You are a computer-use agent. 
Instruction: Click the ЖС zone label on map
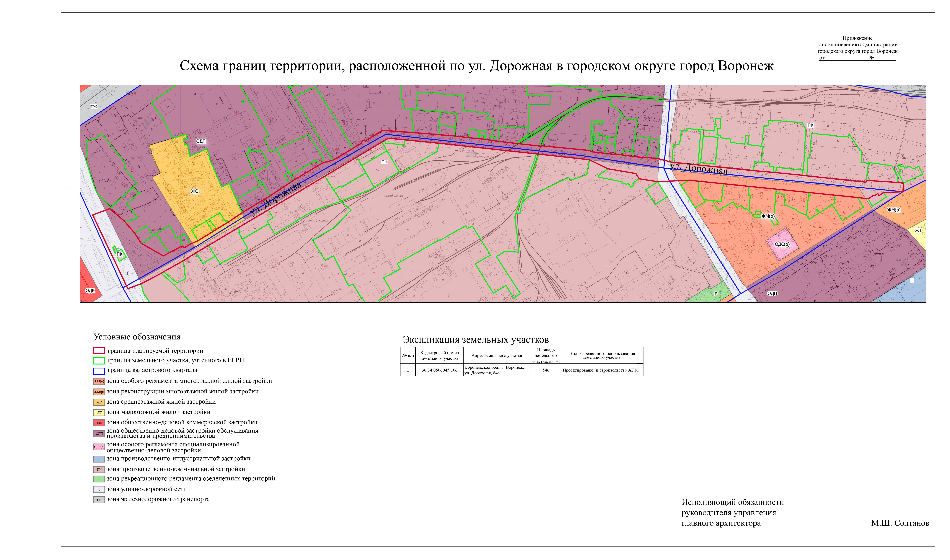(194, 191)
